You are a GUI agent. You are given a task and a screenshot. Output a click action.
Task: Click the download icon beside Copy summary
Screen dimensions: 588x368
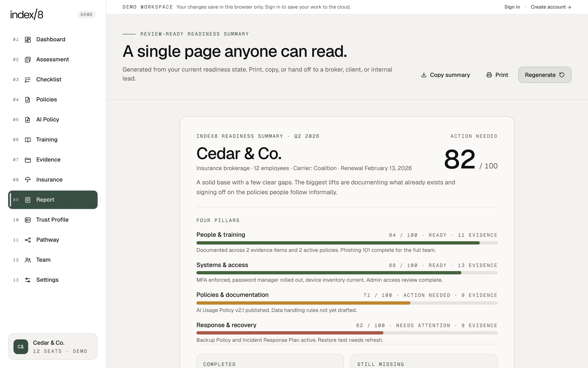(x=424, y=75)
